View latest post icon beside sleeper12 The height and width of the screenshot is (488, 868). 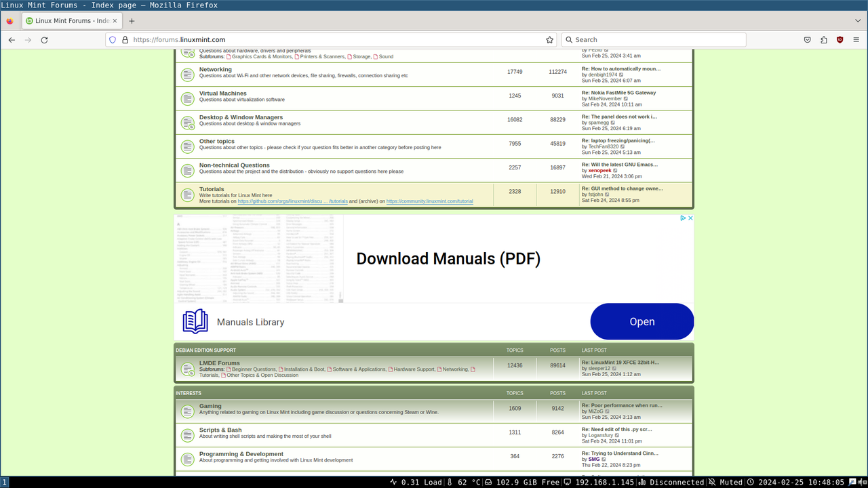click(614, 368)
